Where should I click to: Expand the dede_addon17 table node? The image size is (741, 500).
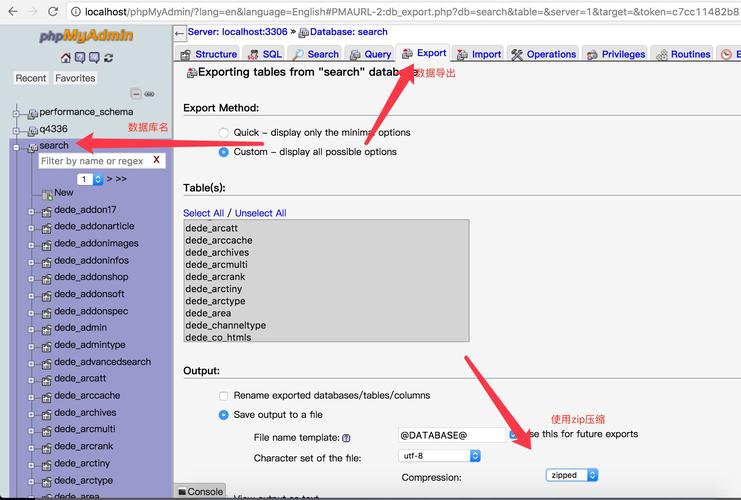pyautogui.click(x=31, y=212)
